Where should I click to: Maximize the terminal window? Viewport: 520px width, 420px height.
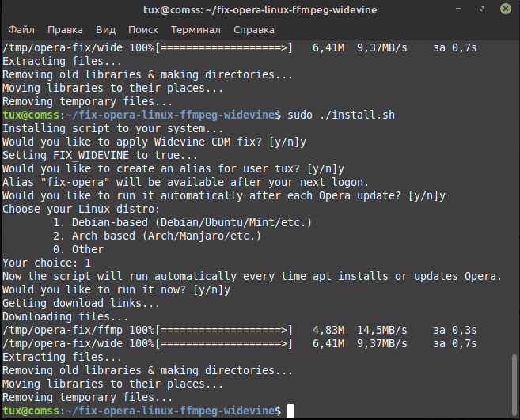[x=480, y=9]
